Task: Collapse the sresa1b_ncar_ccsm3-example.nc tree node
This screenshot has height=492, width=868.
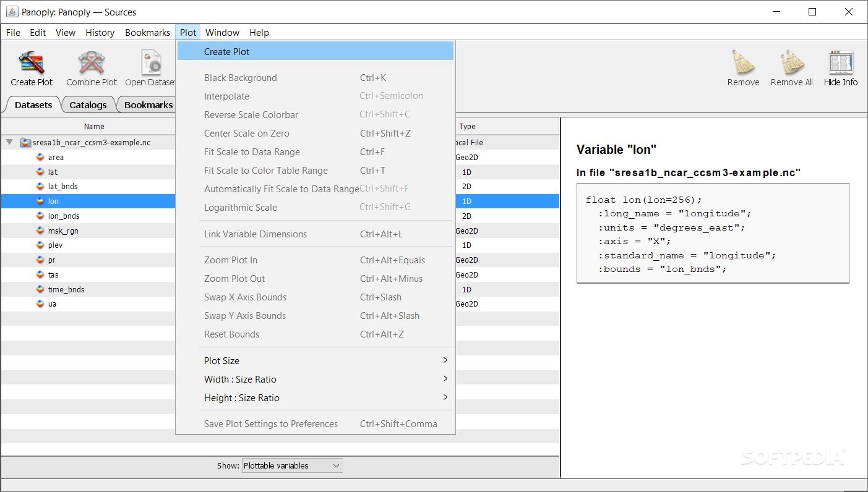Action: [9, 143]
